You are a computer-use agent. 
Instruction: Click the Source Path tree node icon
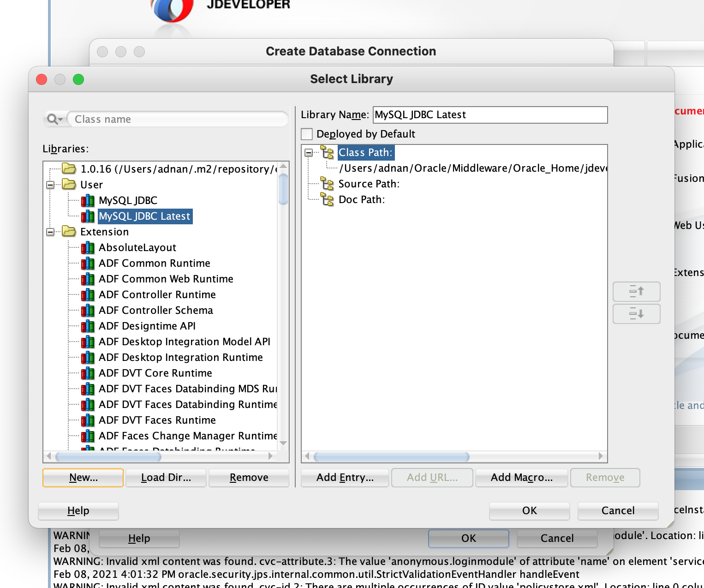click(328, 184)
